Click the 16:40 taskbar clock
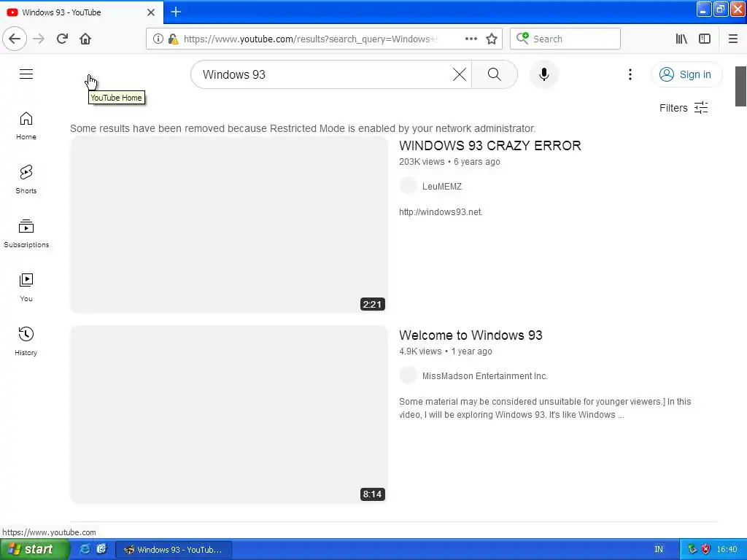 (x=727, y=550)
